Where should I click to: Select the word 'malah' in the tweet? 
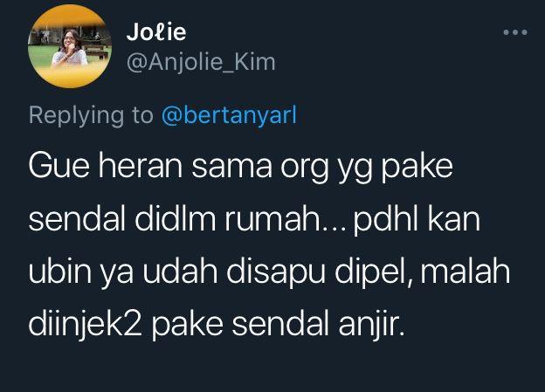pyautogui.click(x=466, y=271)
